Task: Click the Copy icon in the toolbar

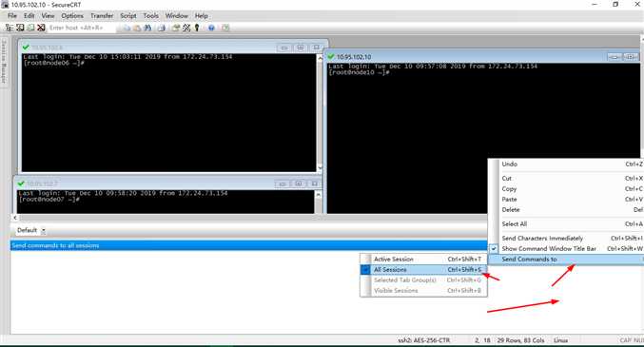Action: click(127, 28)
